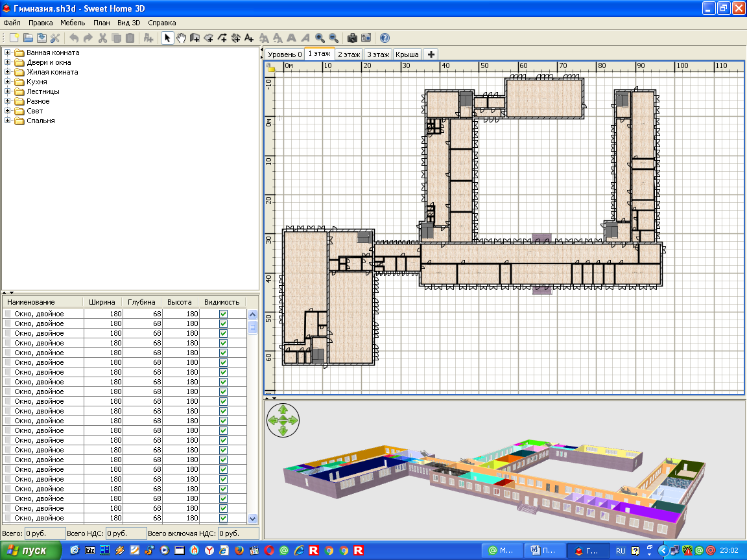The height and width of the screenshot is (560, 747).
Task: Activate the Pan hand tool
Action: [x=181, y=38]
